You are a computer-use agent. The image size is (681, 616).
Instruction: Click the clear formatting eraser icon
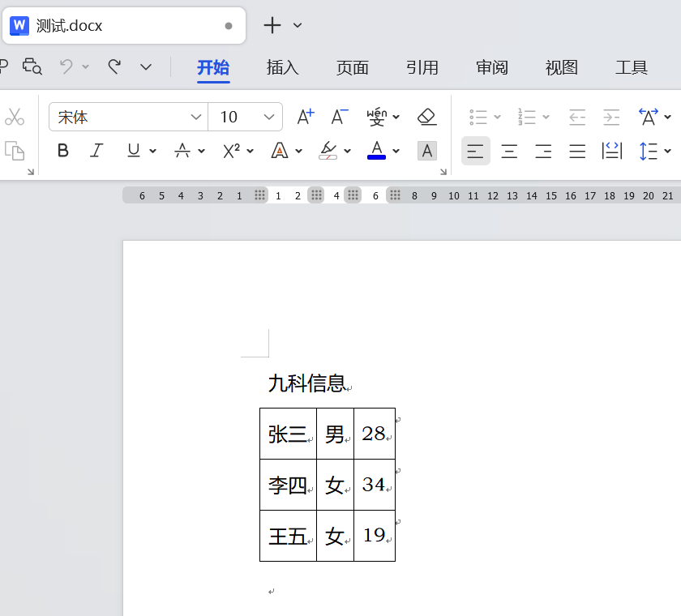click(x=427, y=117)
